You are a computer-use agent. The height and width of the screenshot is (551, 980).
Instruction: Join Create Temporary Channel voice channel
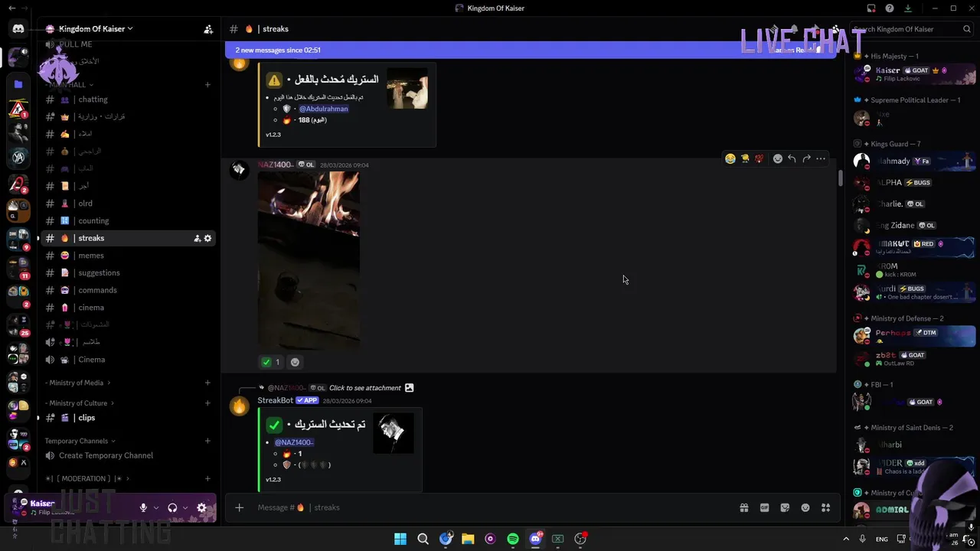click(128, 455)
